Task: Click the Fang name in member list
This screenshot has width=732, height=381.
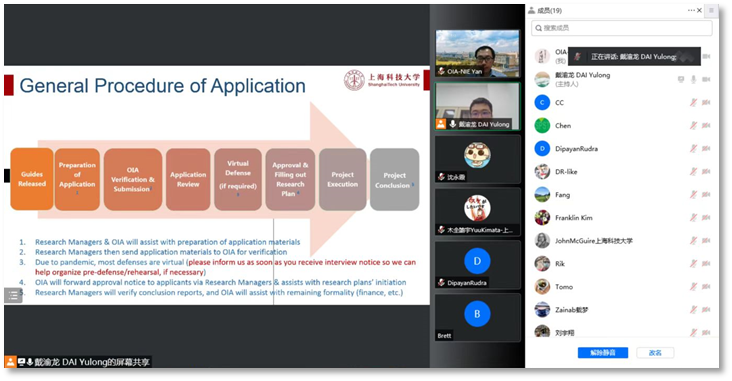Action: 563,194
